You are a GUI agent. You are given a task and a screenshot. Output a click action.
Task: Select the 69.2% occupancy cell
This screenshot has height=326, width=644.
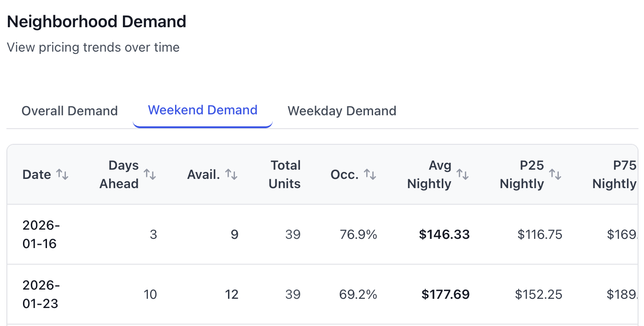[358, 294]
